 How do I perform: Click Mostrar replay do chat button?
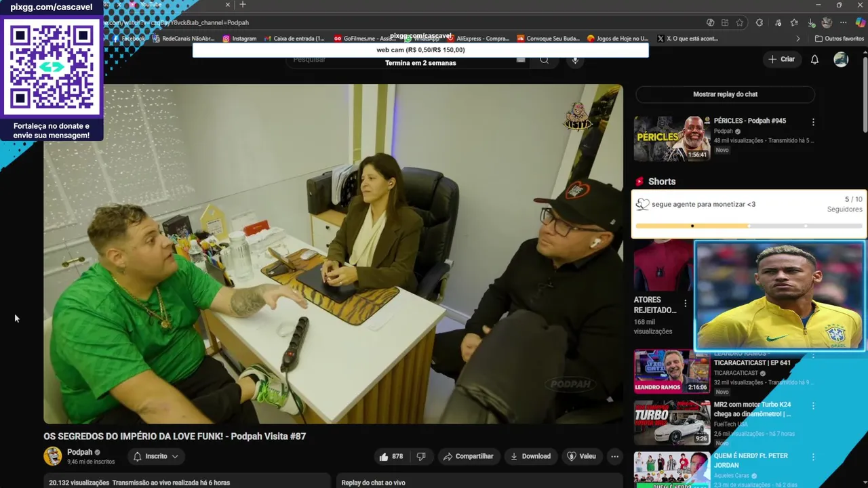click(x=725, y=94)
